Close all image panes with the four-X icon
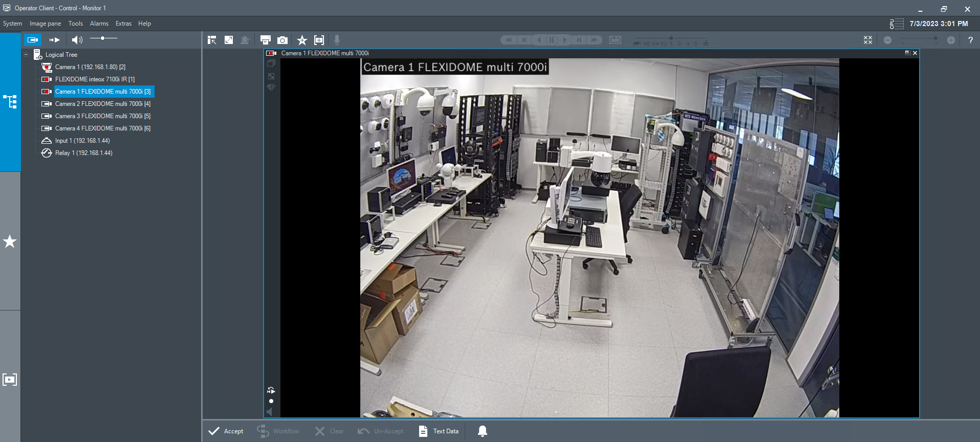 click(x=867, y=40)
